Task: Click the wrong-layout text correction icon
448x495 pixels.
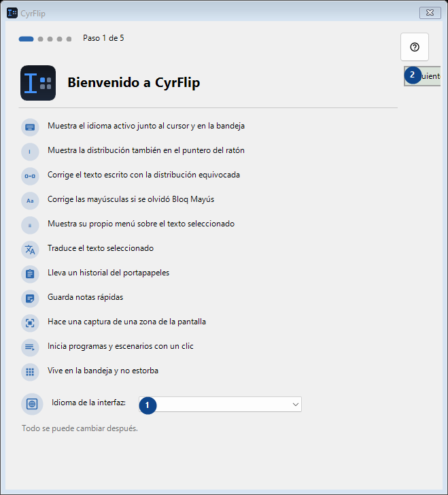Action: [x=30, y=176]
